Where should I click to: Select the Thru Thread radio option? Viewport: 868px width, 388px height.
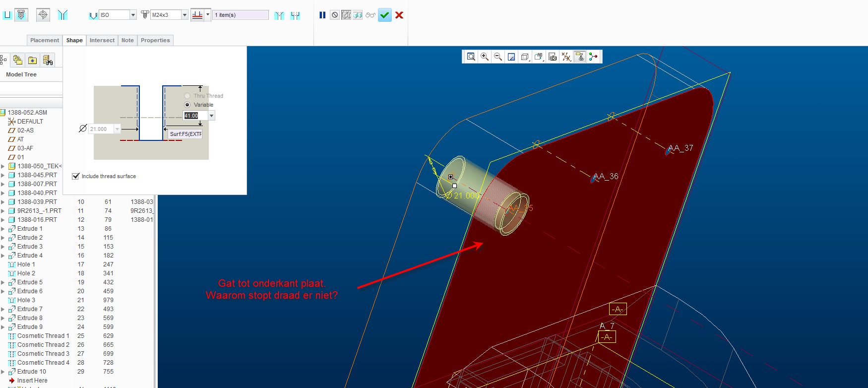(x=187, y=96)
